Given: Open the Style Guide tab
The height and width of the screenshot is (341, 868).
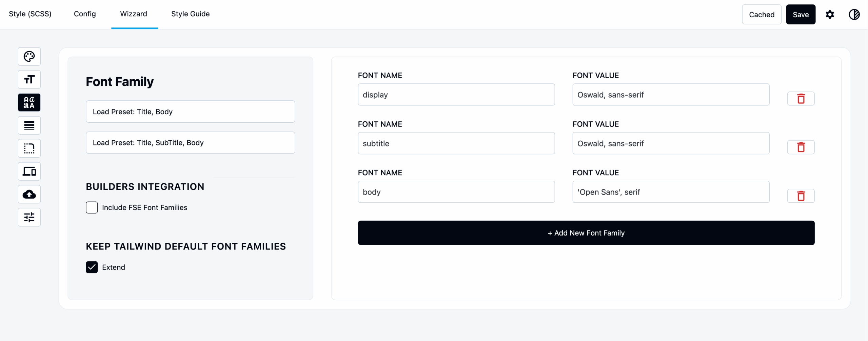Looking at the screenshot, I should (190, 14).
